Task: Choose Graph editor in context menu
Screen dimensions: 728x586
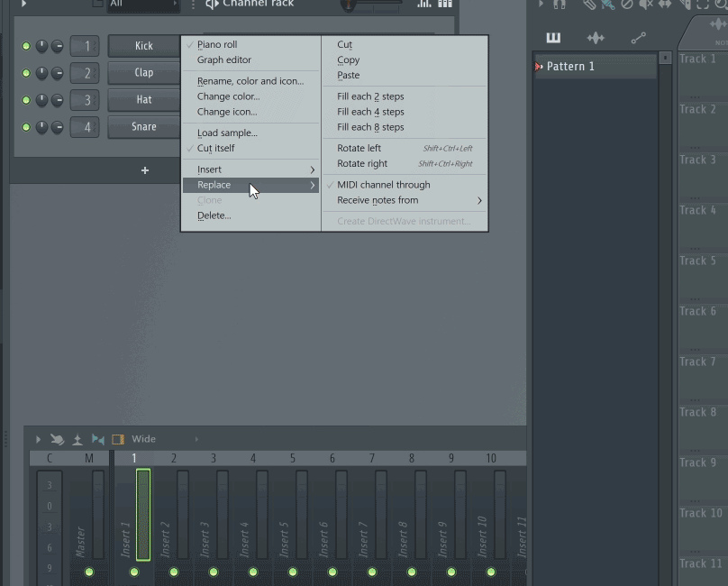Action: tap(250, 60)
